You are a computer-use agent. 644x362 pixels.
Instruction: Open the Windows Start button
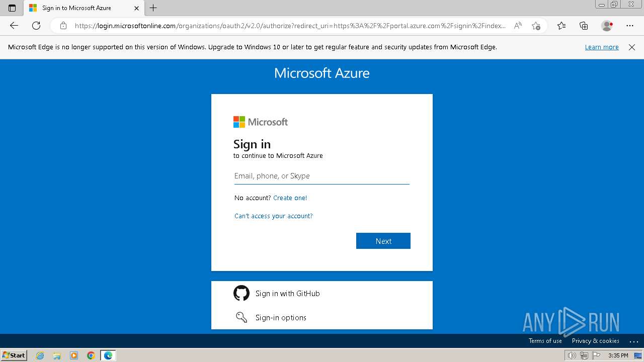14,355
